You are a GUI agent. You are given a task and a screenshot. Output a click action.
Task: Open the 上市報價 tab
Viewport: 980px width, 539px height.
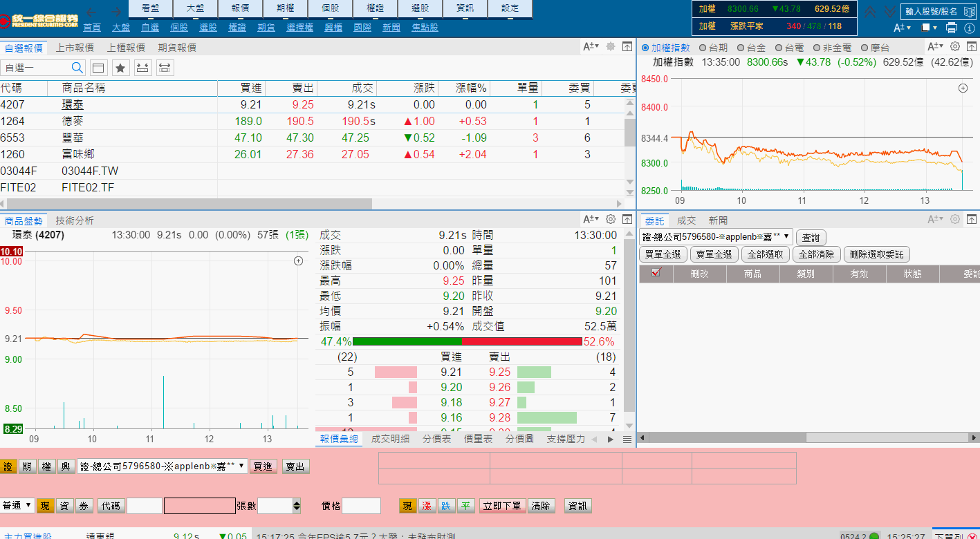75,48
